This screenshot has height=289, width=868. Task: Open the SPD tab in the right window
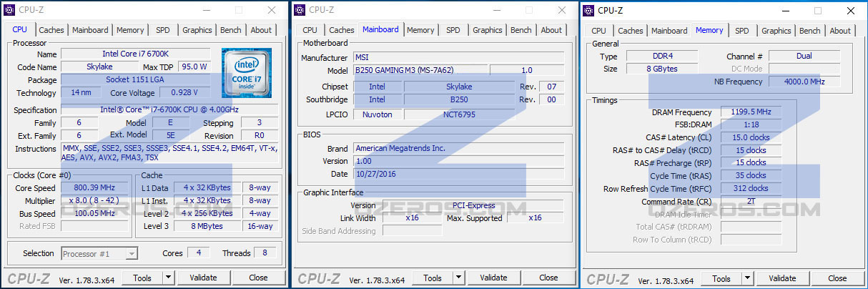click(742, 31)
